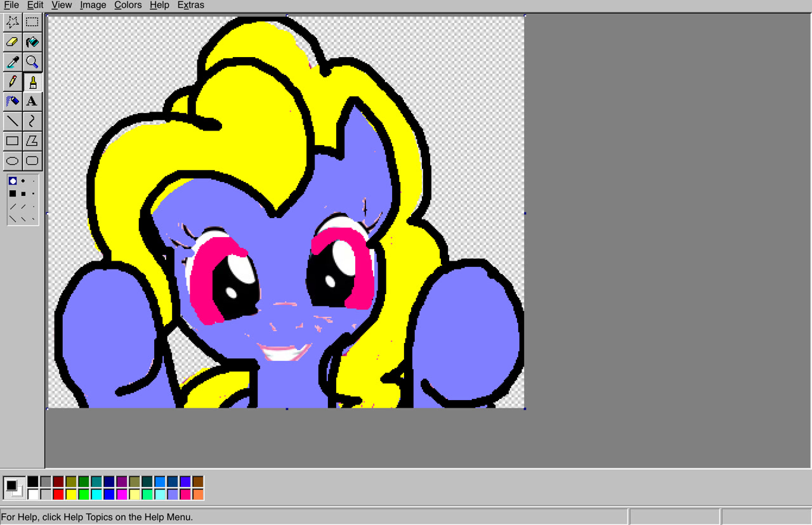Choose the Airbrush tool
The width and height of the screenshot is (812, 525).
pos(12,101)
